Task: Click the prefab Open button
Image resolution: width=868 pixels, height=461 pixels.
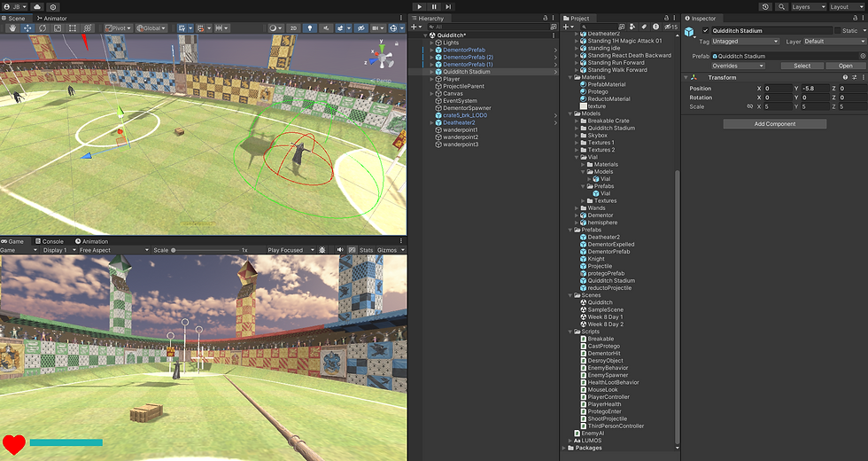Action: 845,66
